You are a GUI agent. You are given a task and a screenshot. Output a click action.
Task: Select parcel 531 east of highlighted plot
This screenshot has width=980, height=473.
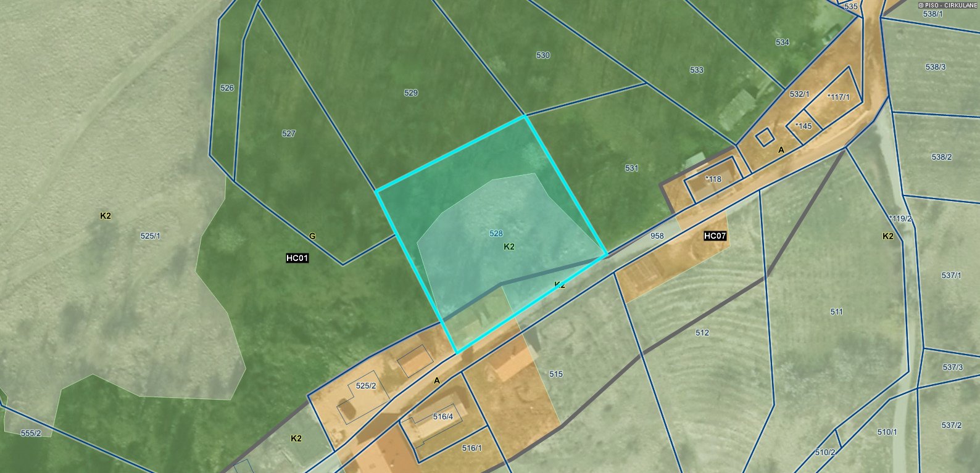pyautogui.click(x=631, y=168)
